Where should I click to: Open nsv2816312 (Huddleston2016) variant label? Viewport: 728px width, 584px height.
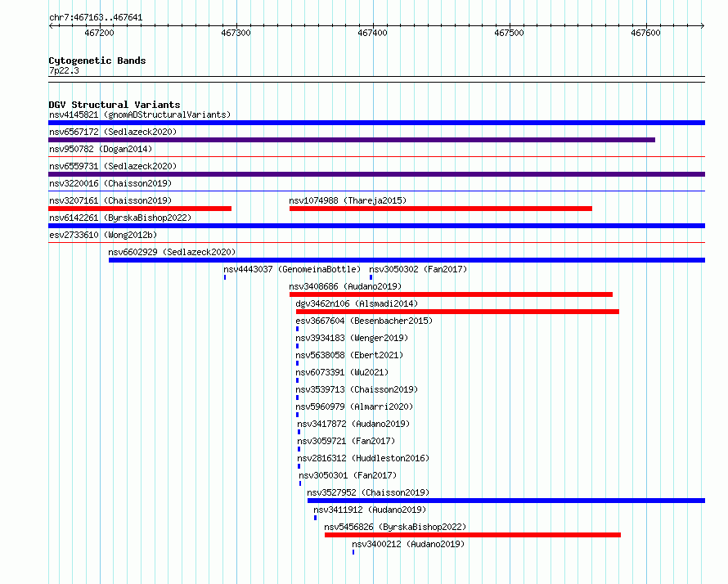363,458
